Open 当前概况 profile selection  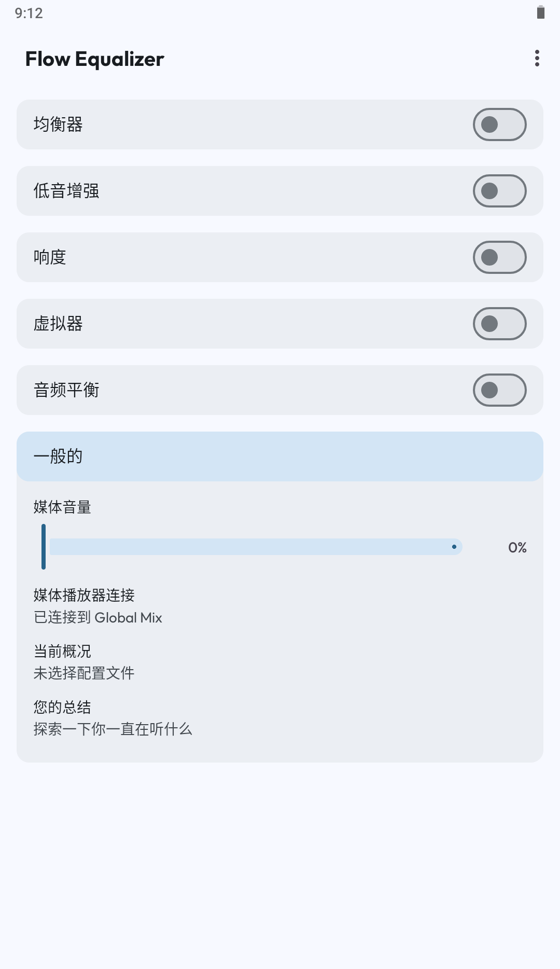pyautogui.click(x=84, y=662)
